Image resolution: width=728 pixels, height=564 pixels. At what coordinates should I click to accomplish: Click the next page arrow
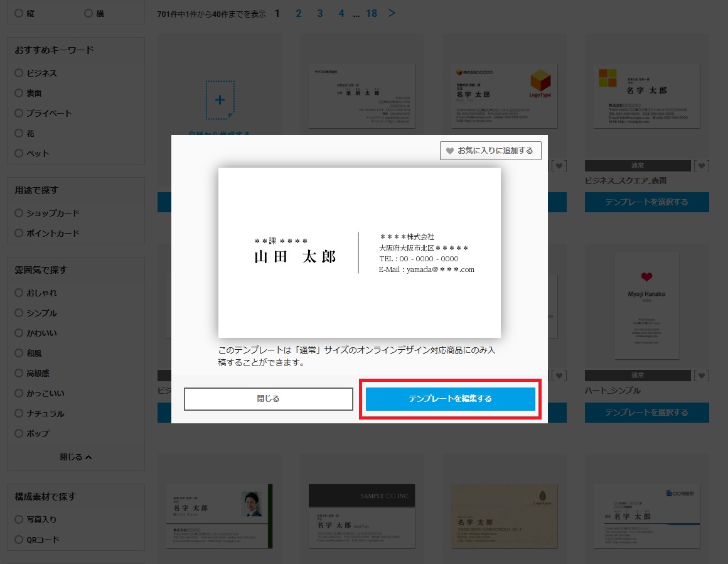pyautogui.click(x=392, y=13)
